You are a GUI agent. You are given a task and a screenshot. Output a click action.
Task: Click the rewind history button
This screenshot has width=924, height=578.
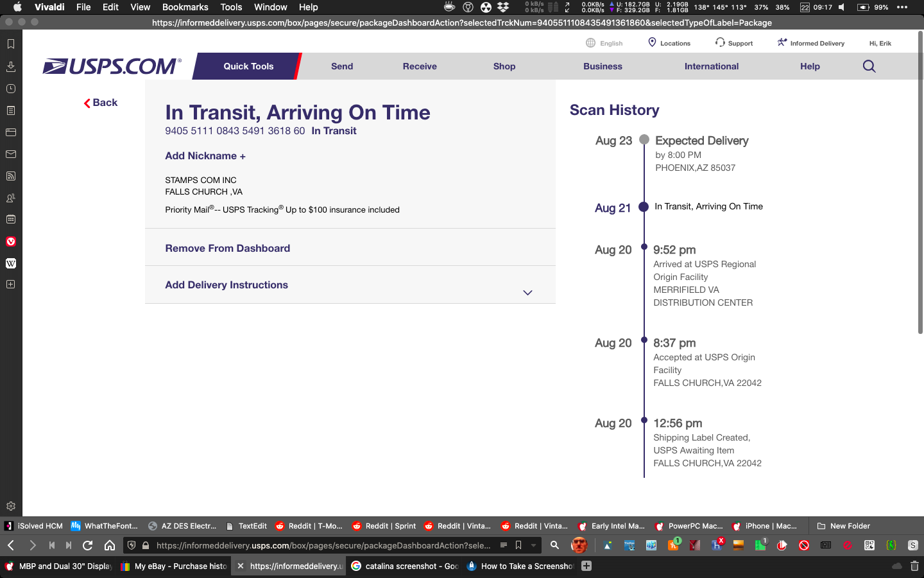point(52,545)
